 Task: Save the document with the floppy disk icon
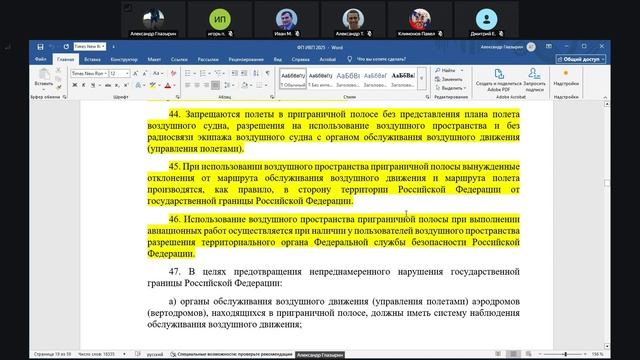tap(40, 47)
